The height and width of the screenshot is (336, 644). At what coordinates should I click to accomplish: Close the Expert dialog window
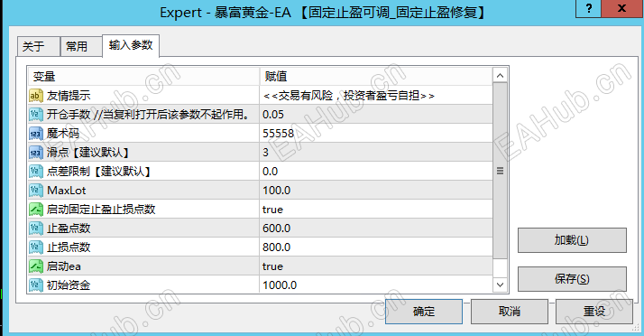[621, 8]
